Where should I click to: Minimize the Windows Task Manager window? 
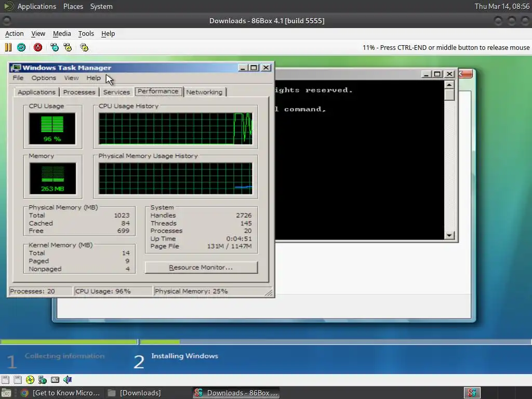(242, 68)
